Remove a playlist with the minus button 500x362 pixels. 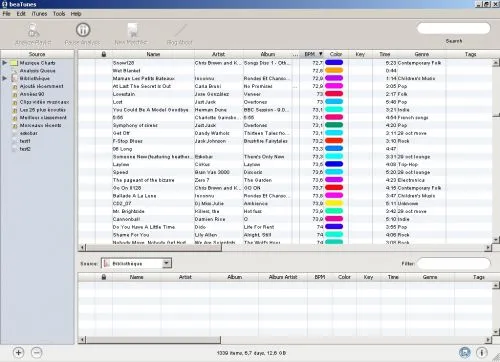(x=37, y=353)
